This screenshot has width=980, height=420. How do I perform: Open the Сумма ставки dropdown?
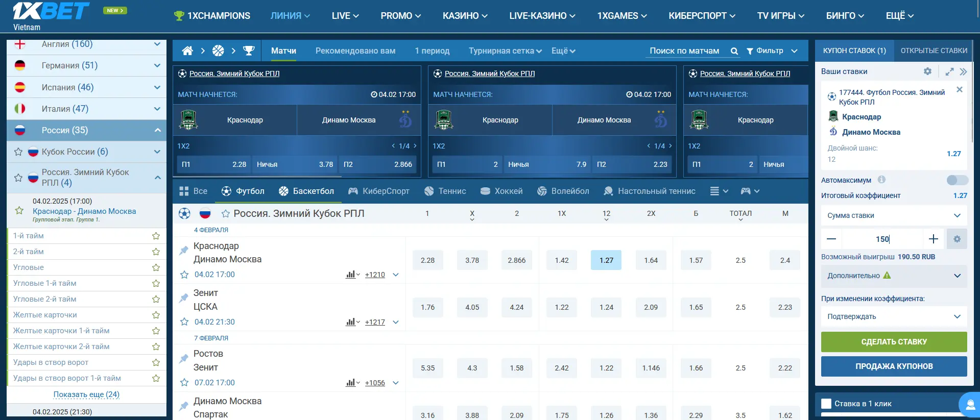pyautogui.click(x=894, y=215)
